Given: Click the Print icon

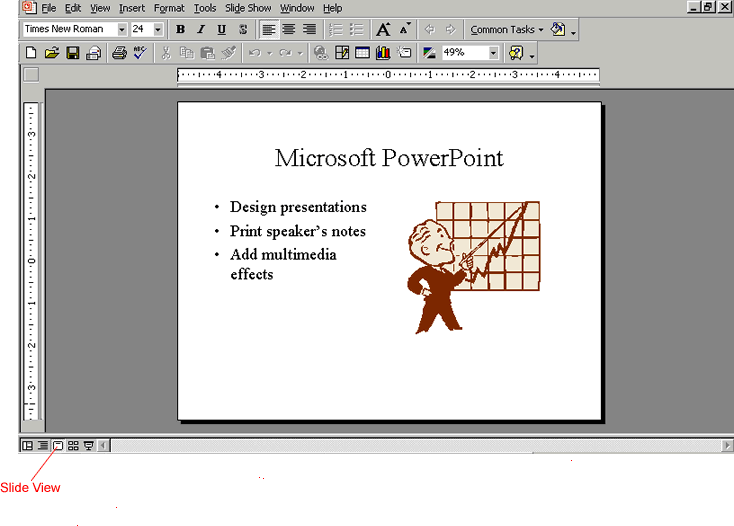Looking at the screenshot, I should click(x=119, y=53).
